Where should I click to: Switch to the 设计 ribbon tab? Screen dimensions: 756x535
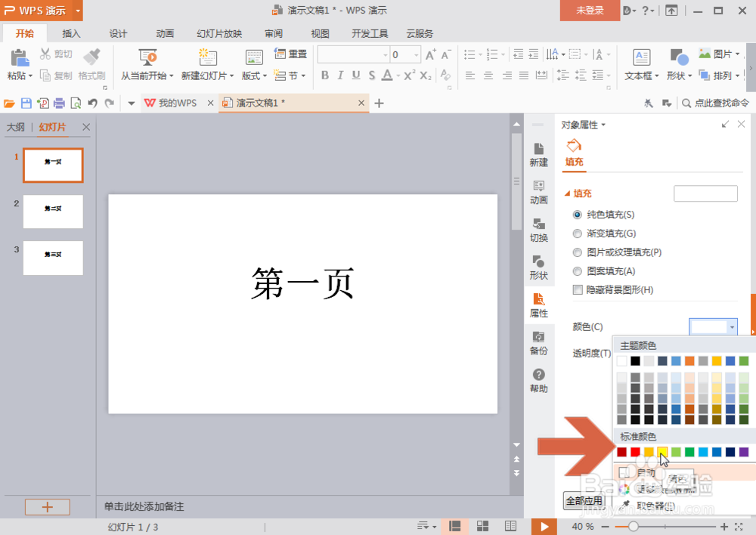point(118,34)
